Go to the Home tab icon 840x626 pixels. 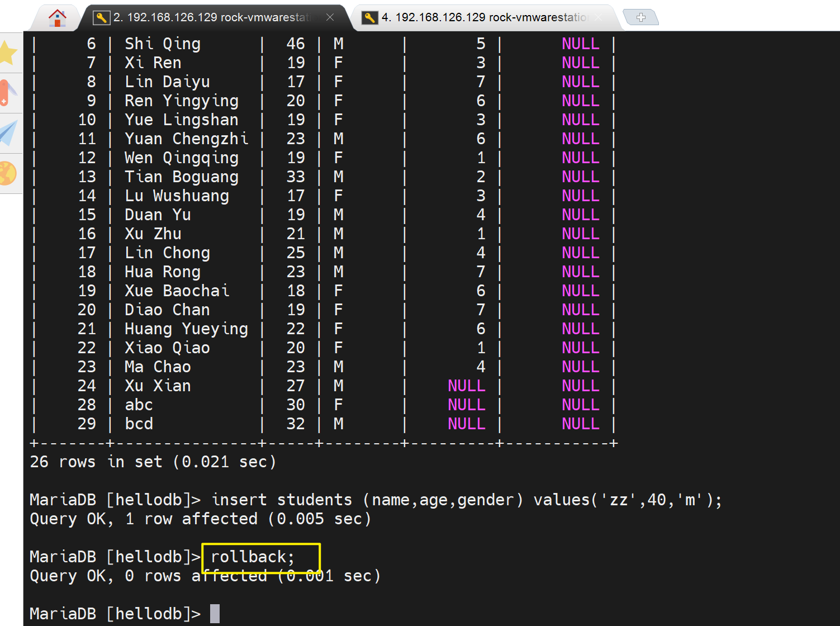tap(57, 18)
